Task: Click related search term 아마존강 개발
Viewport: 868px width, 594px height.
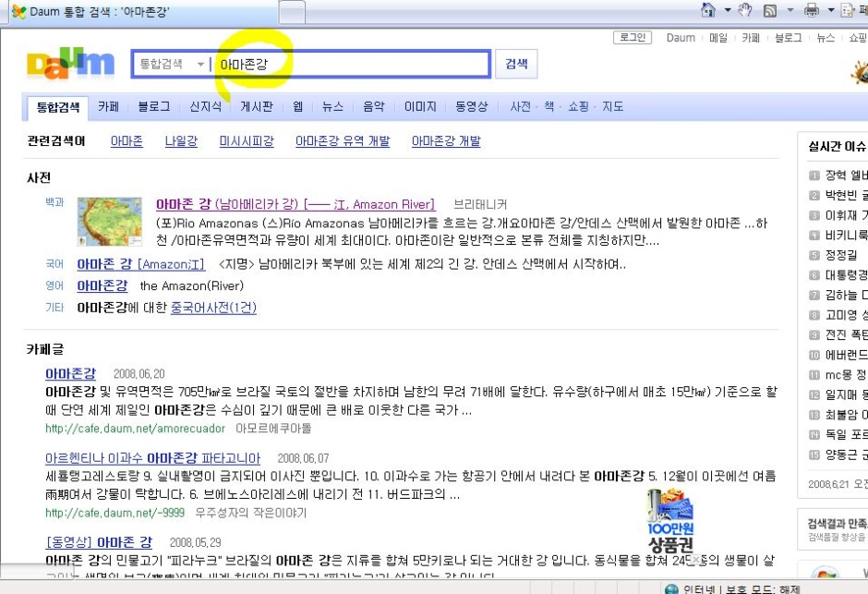Action: pos(446,141)
